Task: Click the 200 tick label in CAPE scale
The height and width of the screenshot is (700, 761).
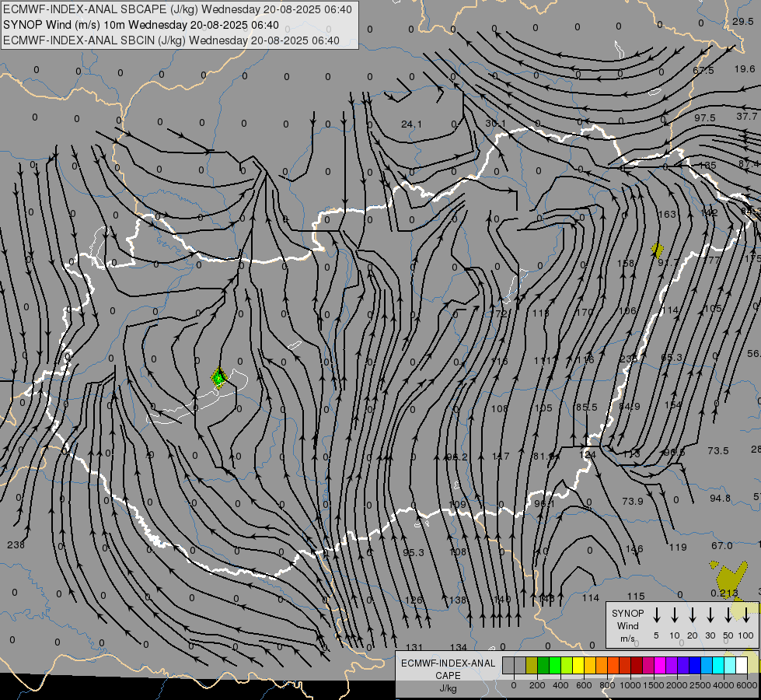Action: [x=537, y=685]
